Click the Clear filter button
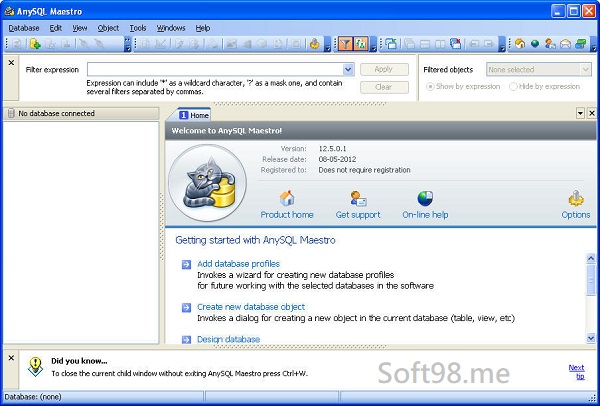The width and height of the screenshot is (600, 406). (384, 87)
